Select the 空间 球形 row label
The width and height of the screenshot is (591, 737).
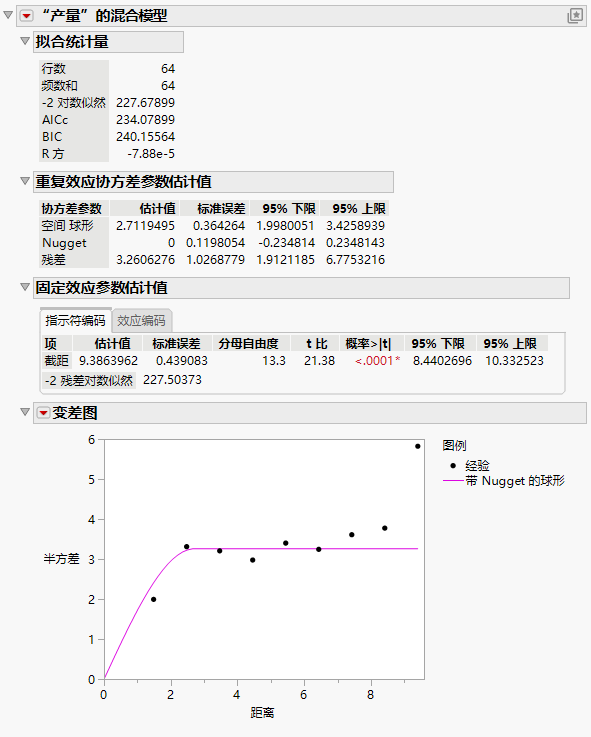point(68,226)
